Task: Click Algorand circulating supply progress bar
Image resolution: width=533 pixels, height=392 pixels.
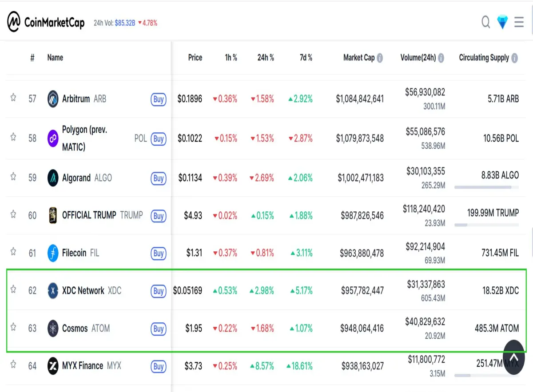Action: tap(486, 188)
